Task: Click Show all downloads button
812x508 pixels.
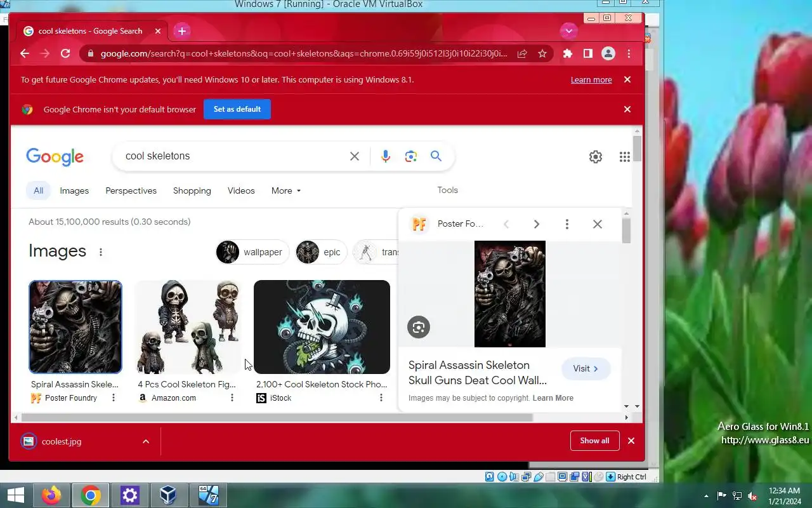Action: (594, 441)
